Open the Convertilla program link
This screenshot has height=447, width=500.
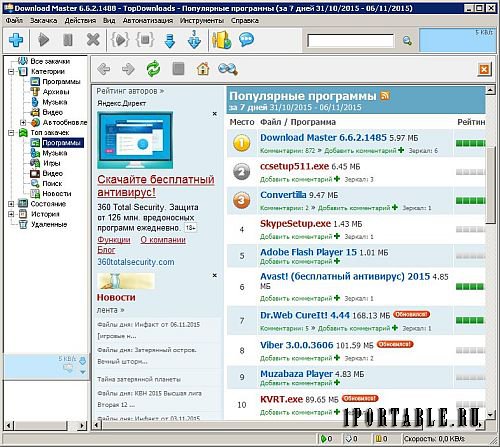(283, 195)
